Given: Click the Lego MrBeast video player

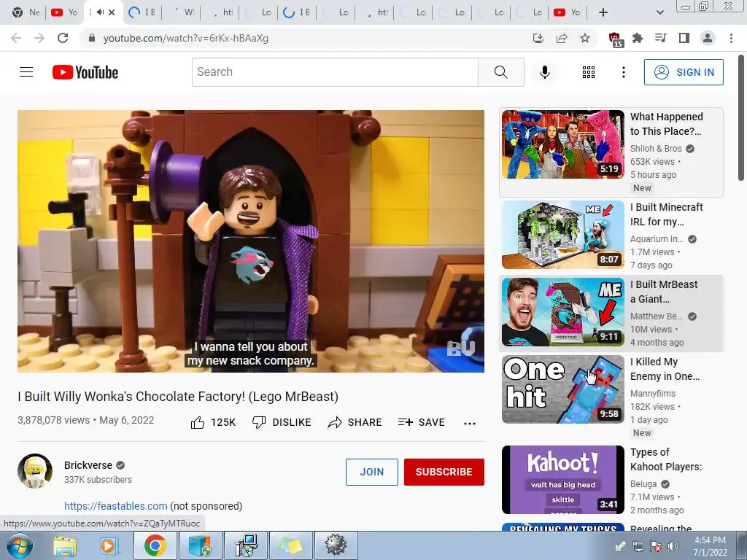Looking at the screenshot, I should coord(251,241).
